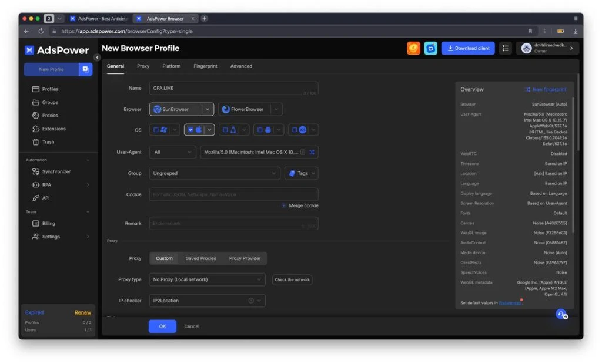The height and width of the screenshot is (364, 602).
Task: Click the API icon in sidebar
Action: pyautogui.click(x=36, y=198)
